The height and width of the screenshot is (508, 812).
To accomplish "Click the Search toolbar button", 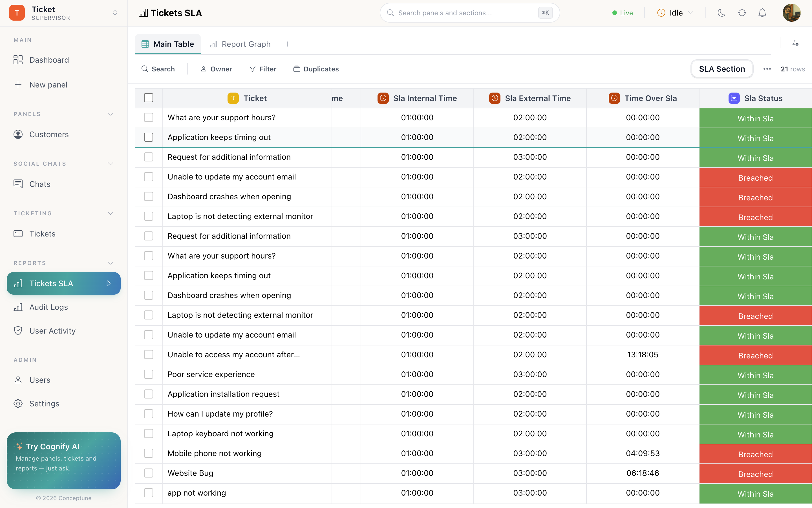I will (158, 69).
